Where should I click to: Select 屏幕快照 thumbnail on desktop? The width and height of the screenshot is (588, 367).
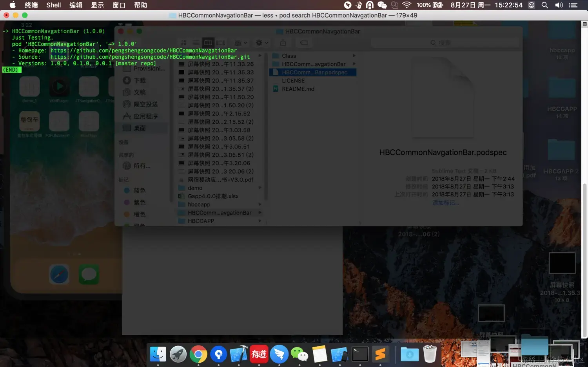click(x=562, y=263)
